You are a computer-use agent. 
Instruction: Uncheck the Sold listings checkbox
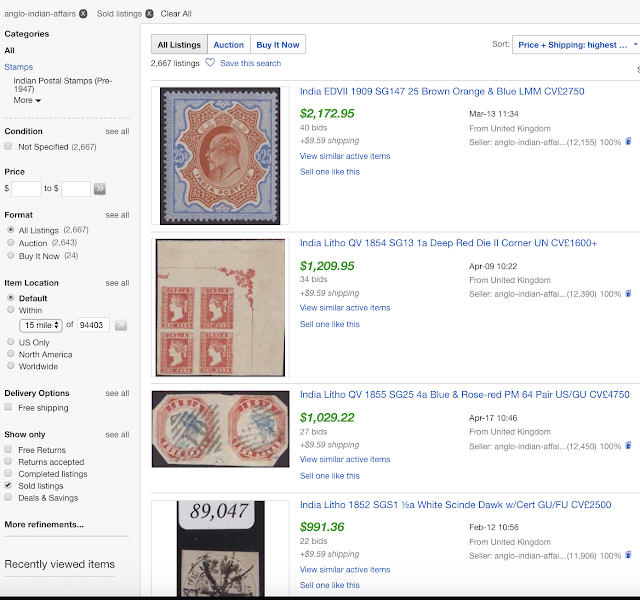click(x=9, y=485)
